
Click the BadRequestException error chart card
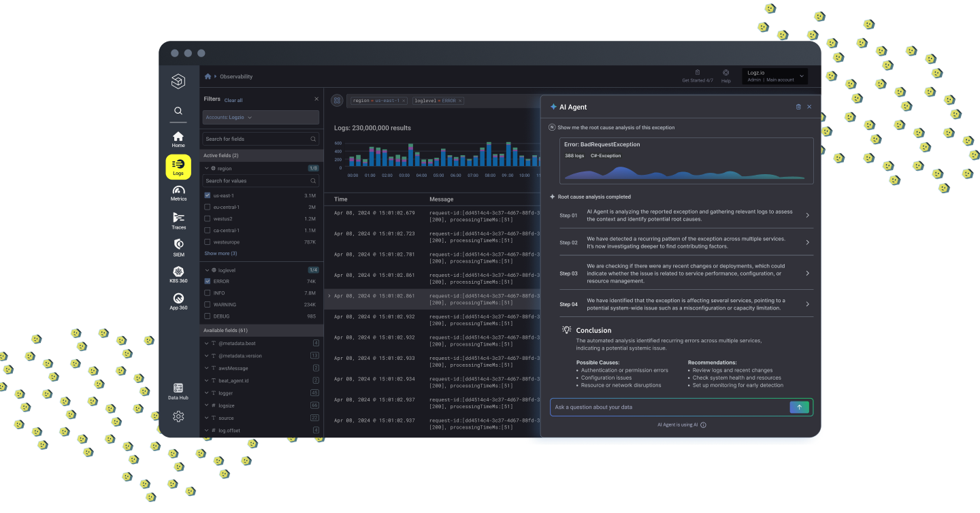click(686, 161)
